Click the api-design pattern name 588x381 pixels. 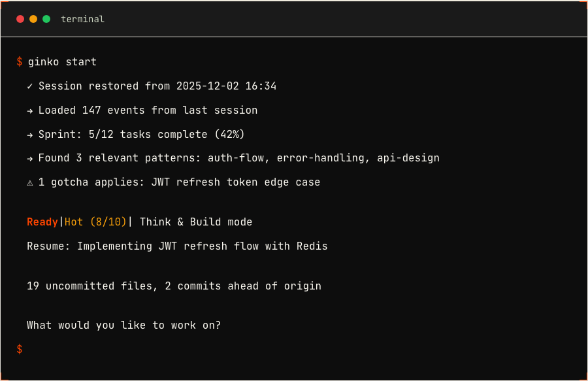[408, 158]
